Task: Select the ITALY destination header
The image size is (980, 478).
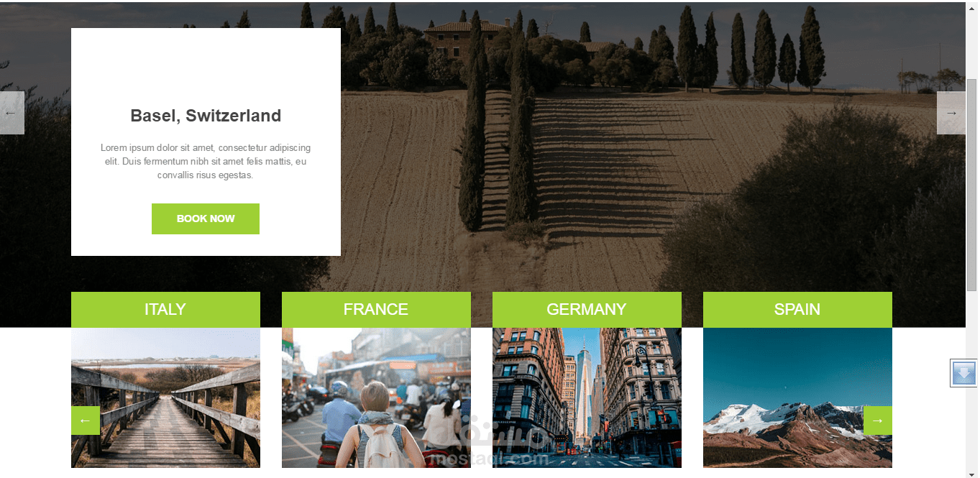Action: click(x=165, y=310)
